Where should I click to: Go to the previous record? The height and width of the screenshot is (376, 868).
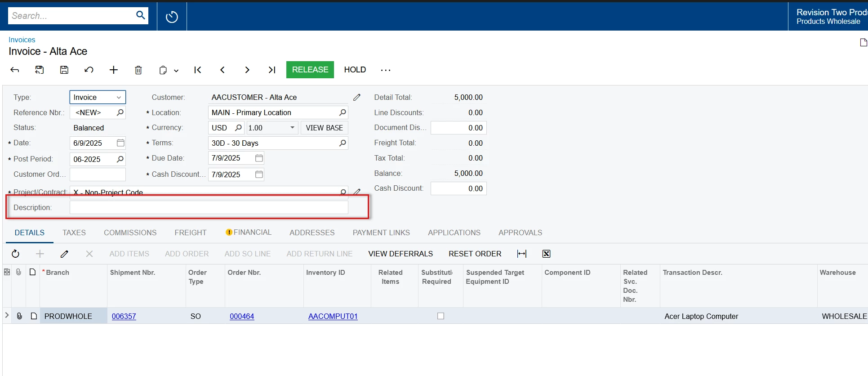[x=223, y=70]
